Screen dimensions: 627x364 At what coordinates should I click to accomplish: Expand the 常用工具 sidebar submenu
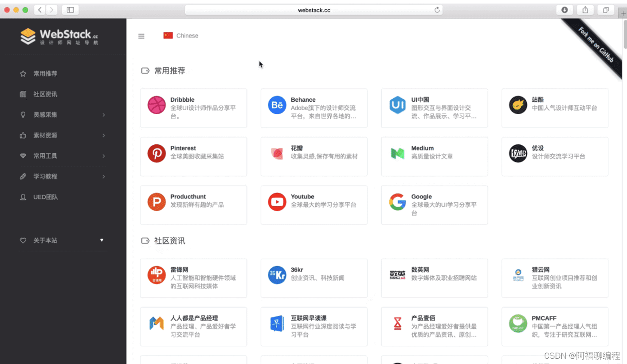[62, 156]
